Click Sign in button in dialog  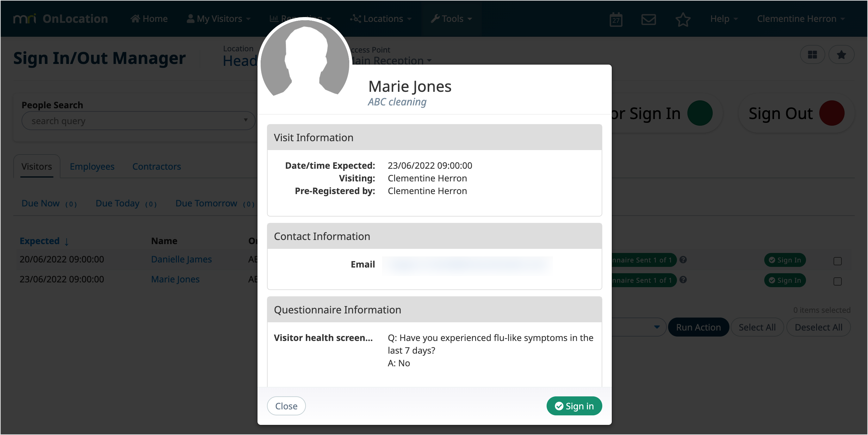[574, 406]
